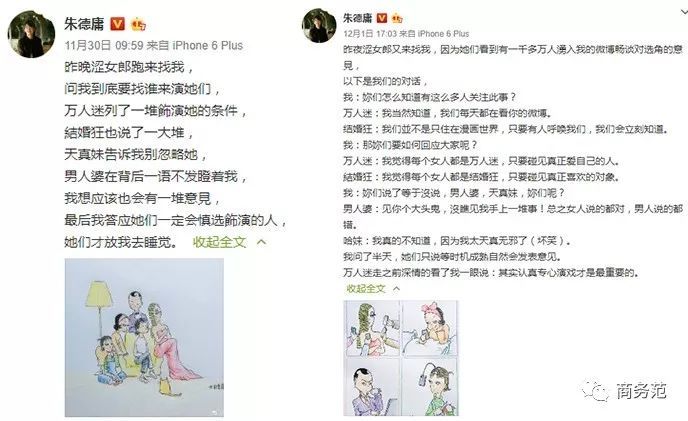688x421 pixels.
Task: Open 朱德庸's avatar in the left post
Action: pyautogui.click(x=32, y=34)
